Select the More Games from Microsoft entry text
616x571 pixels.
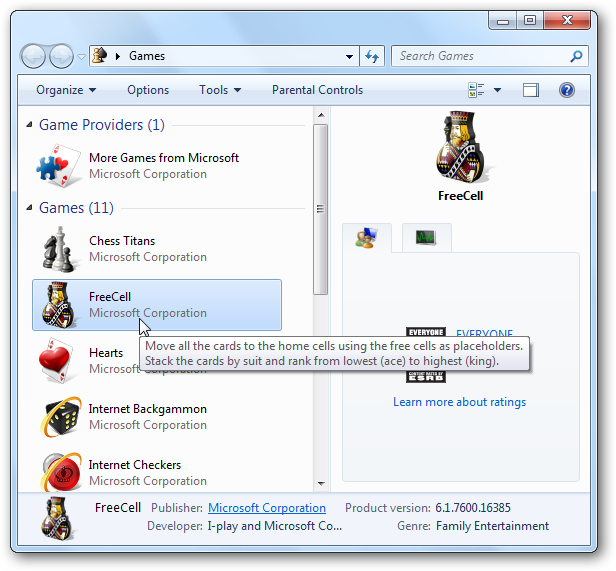(164, 165)
